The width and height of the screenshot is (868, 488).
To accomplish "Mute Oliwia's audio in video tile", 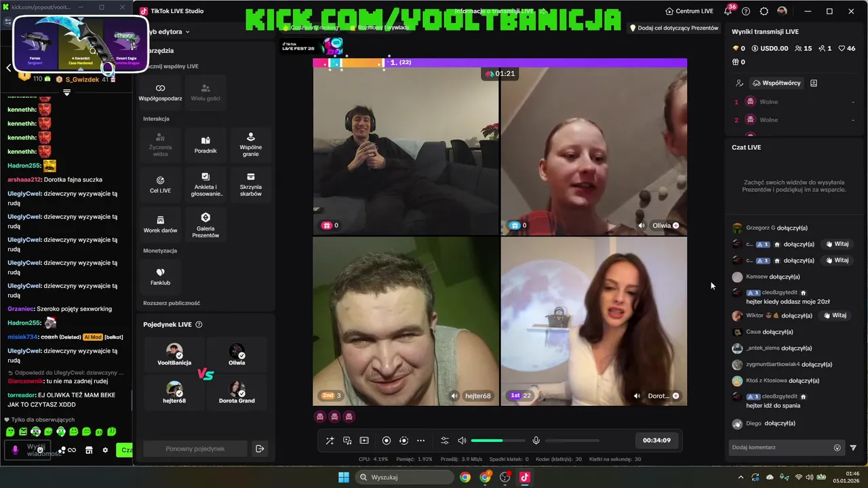I will 642,226.
